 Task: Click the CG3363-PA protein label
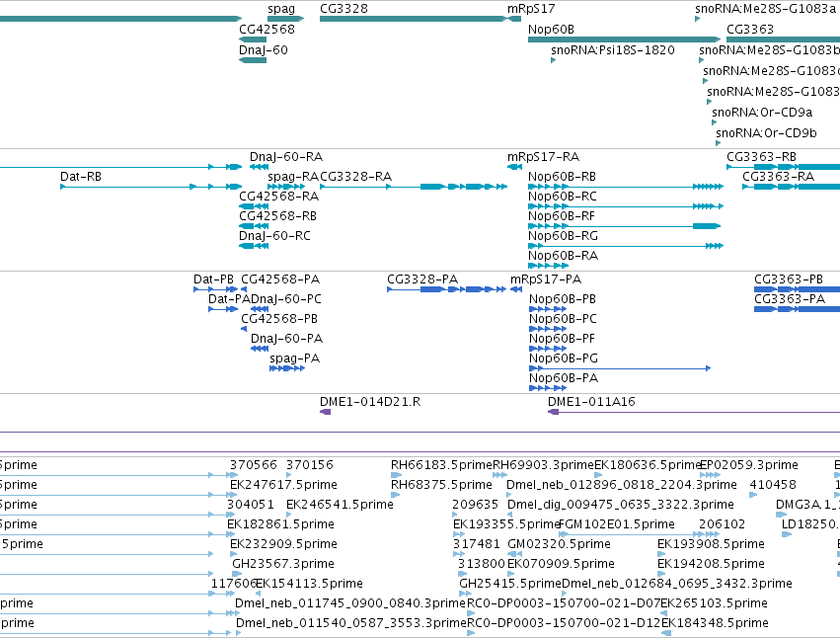click(x=789, y=299)
